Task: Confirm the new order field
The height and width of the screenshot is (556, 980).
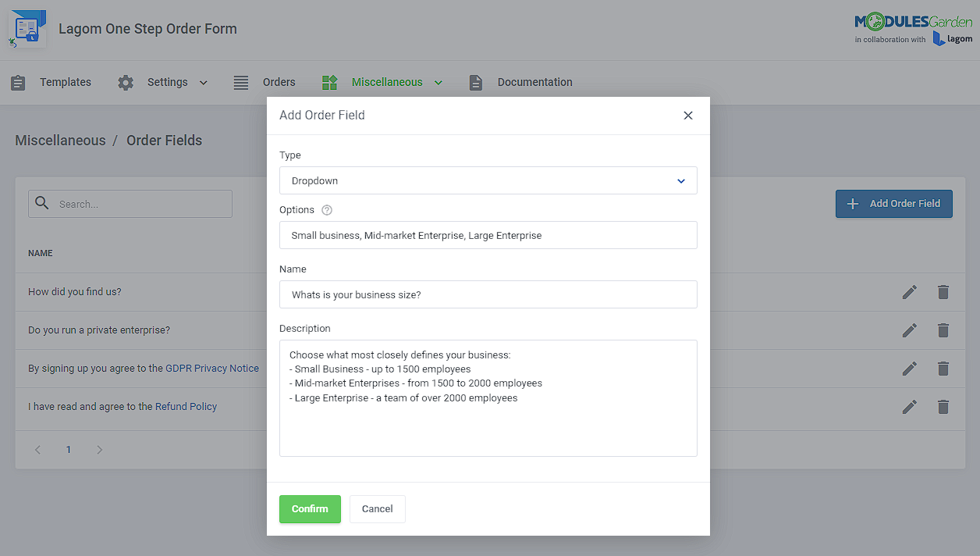Action: pos(310,508)
